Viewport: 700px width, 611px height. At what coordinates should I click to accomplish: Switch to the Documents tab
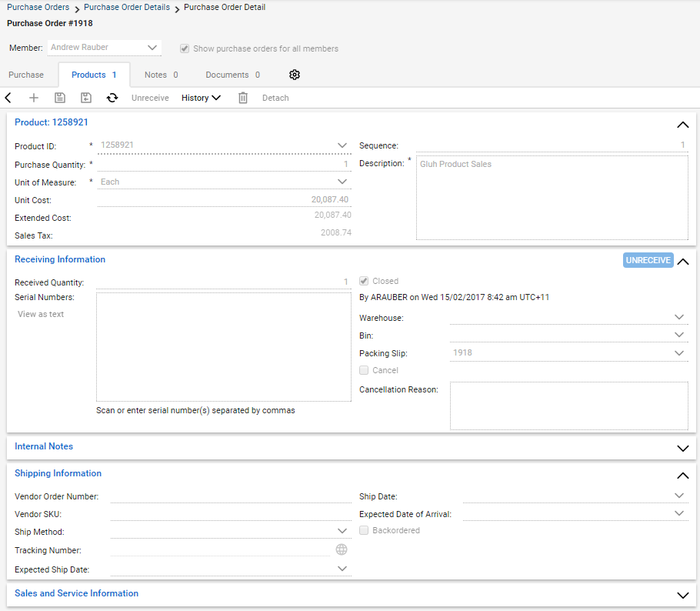[x=232, y=75]
